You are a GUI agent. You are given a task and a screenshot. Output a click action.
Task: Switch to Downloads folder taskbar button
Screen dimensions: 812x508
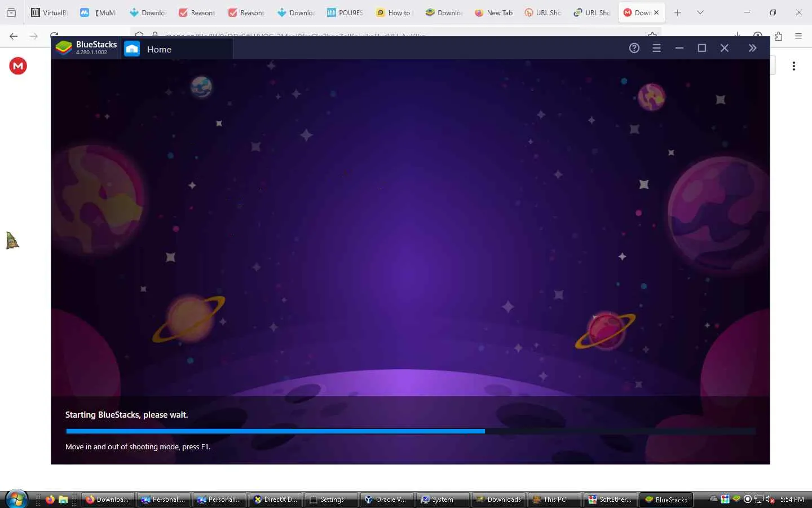[x=498, y=500]
